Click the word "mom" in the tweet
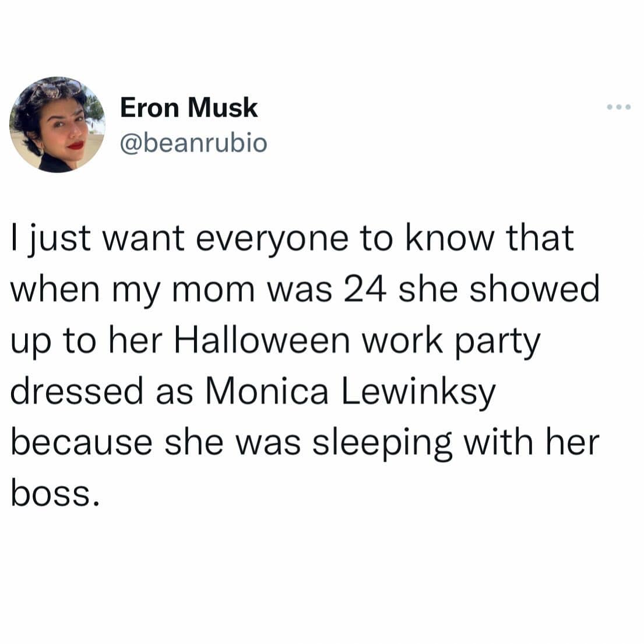This screenshot has width=644, height=644. 216,290
